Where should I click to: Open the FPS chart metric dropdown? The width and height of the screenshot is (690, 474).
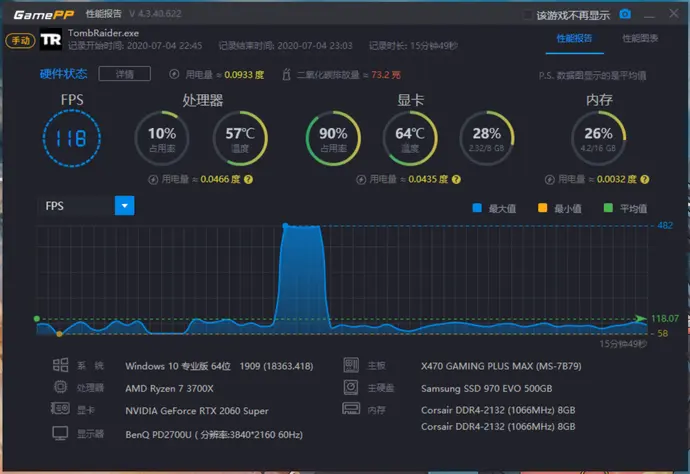pyautogui.click(x=125, y=206)
